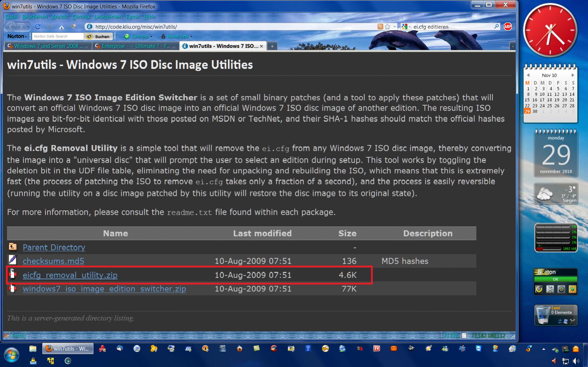588x367 pixels.
Task: Open the list-all-tabs dropdown
Action: (512, 46)
